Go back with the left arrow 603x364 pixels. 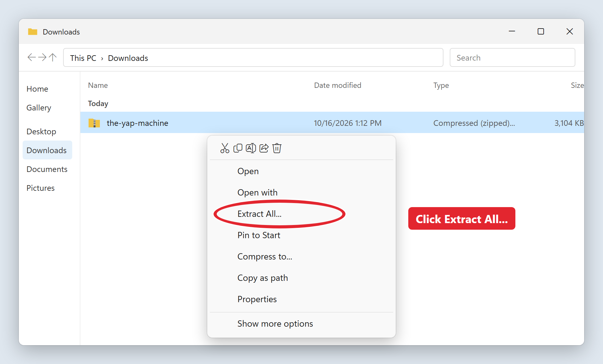pyautogui.click(x=32, y=57)
